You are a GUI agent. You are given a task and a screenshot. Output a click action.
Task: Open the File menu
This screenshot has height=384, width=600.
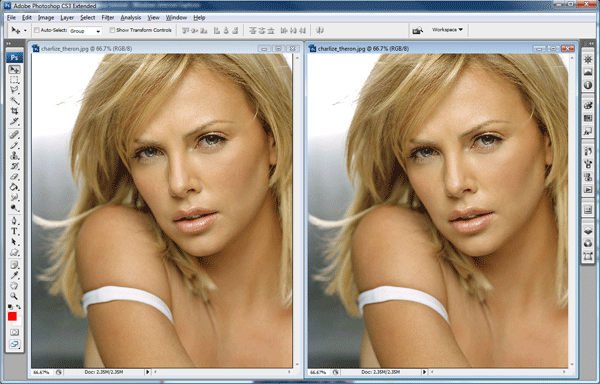click(x=11, y=18)
